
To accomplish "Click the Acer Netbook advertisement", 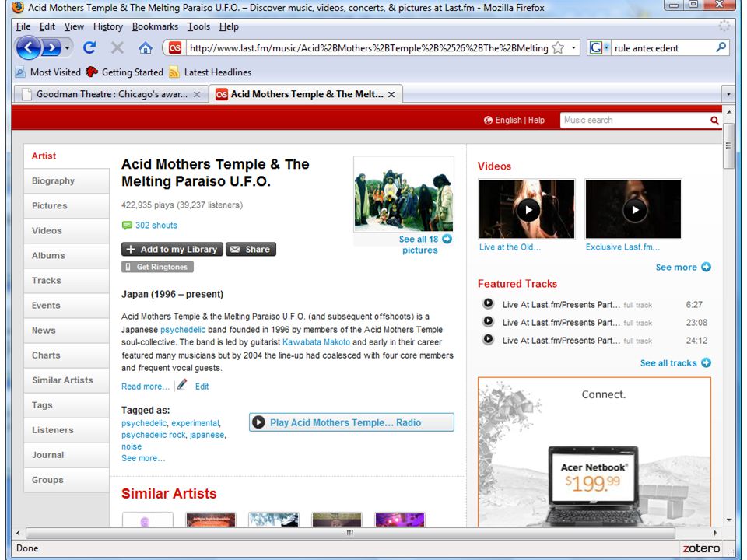I will pos(594,452).
